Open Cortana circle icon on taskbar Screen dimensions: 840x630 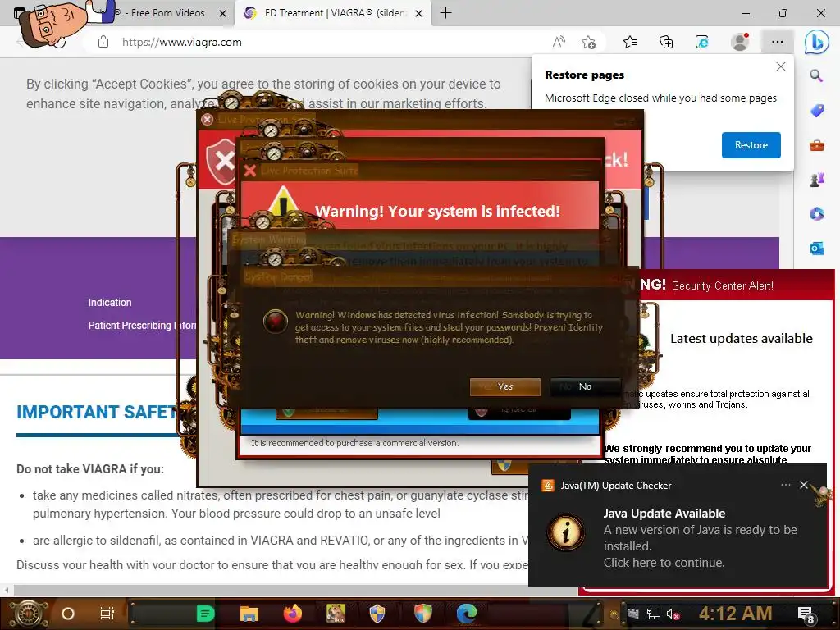67,614
